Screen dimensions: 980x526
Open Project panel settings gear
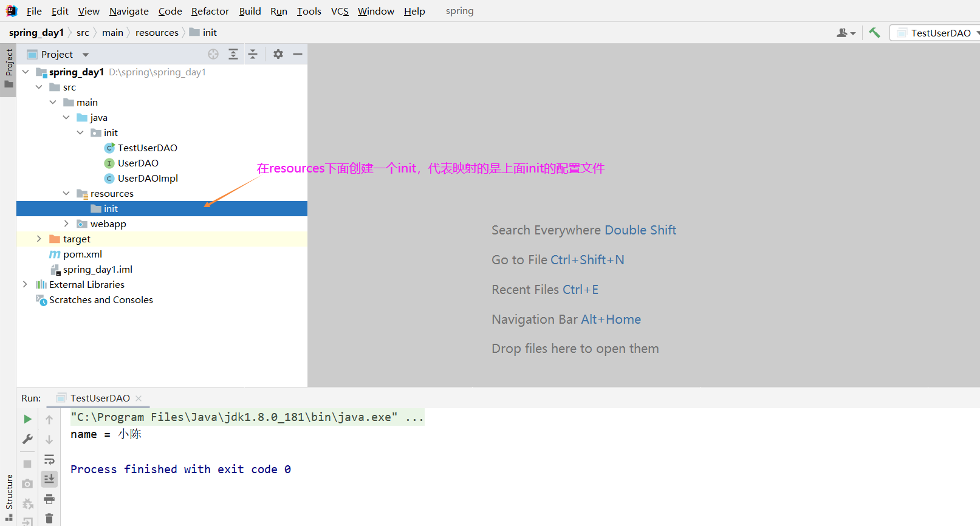278,54
